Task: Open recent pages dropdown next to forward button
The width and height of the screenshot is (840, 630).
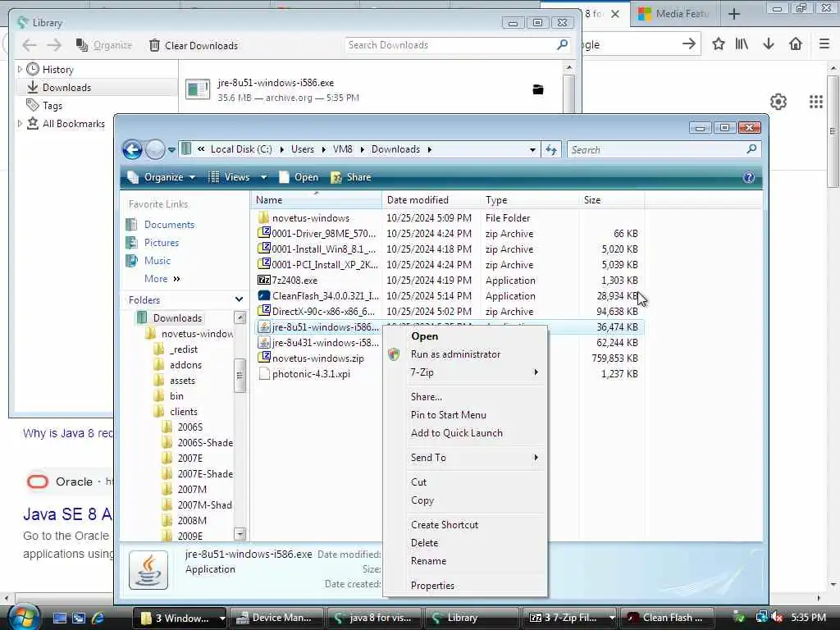Action: [x=171, y=150]
